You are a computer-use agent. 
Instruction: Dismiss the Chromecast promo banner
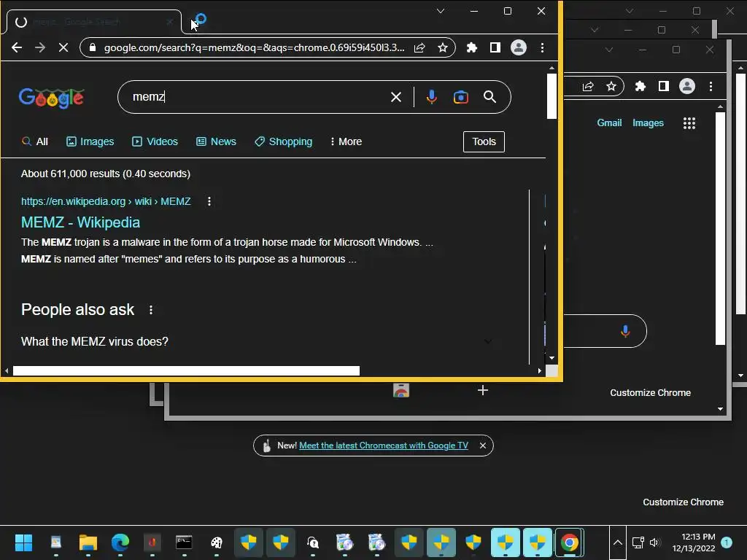(483, 446)
